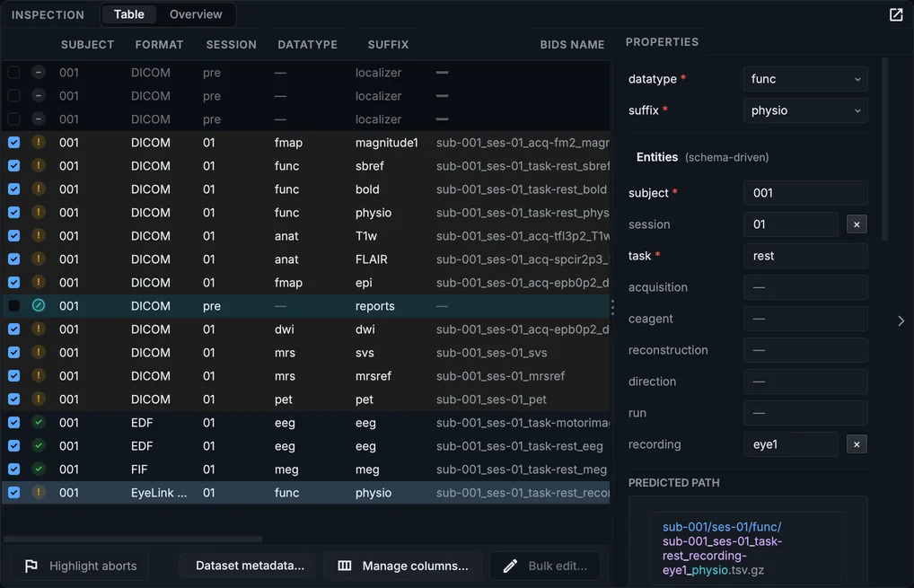Viewport: 914px width, 588px height.
Task: Click the warning icon on the mrsref row
Action: (x=39, y=375)
